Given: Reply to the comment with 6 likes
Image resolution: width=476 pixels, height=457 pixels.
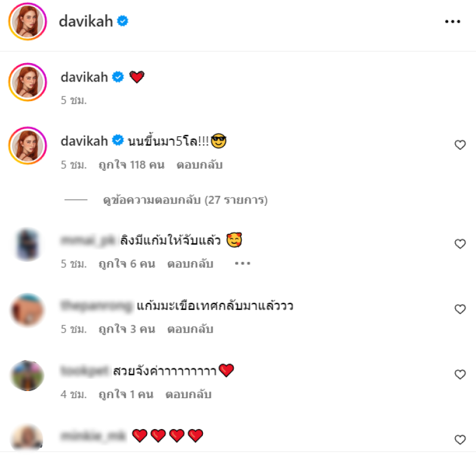Looking at the screenshot, I should point(190,264).
